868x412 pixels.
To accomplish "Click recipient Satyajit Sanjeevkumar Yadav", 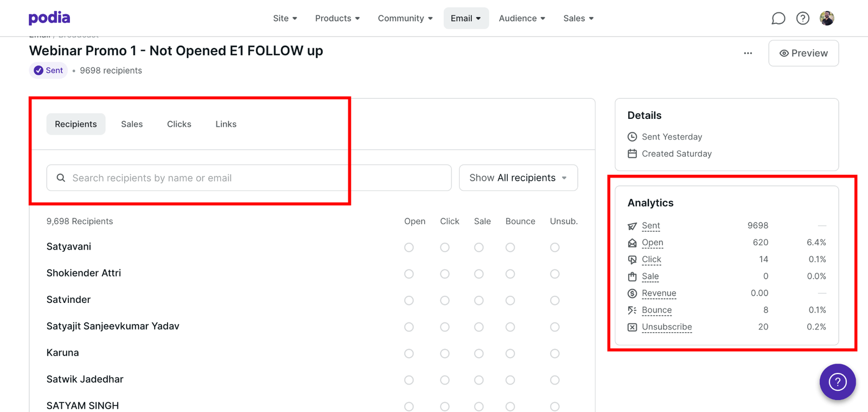I will 113,326.
